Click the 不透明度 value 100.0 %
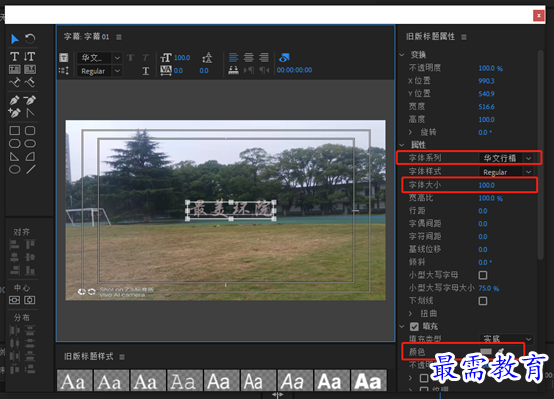This screenshot has width=554, height=399. [x=490, y=68]
